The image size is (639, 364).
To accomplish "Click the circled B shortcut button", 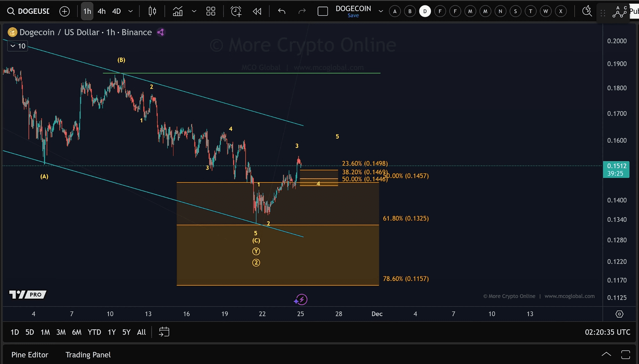I will click(x=410, y=11).
